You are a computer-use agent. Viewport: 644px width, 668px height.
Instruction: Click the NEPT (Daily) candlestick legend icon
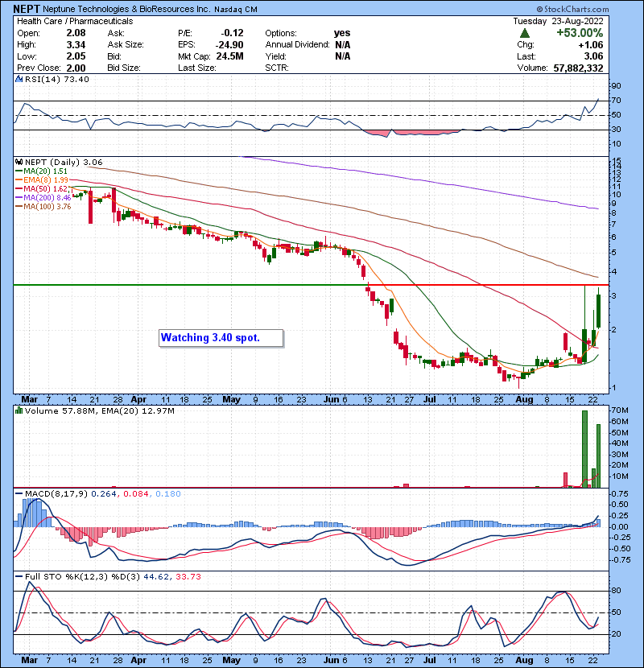point(19,161)
